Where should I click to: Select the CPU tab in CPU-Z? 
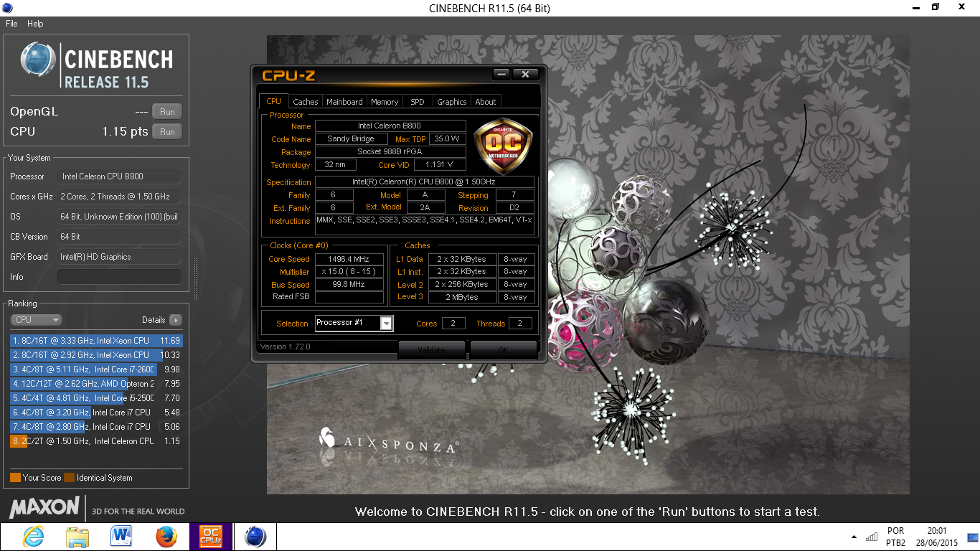(x=274, y=101)
